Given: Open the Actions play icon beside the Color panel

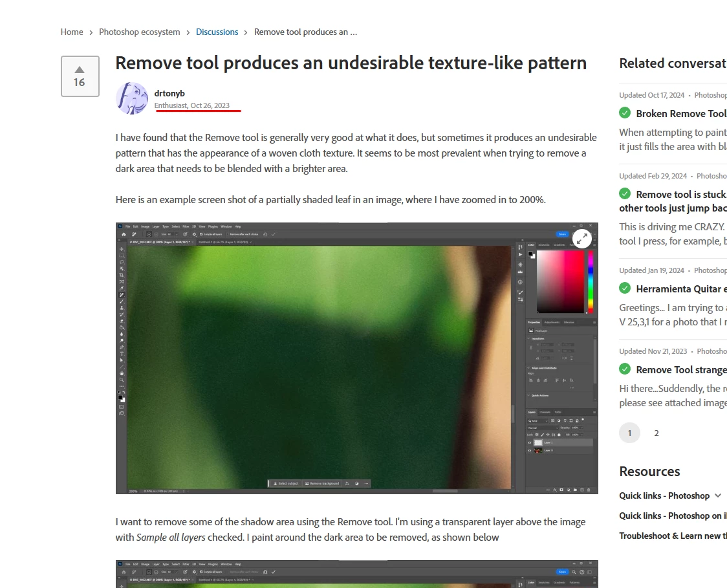Looking at the screenshot, I should (520, 255).
